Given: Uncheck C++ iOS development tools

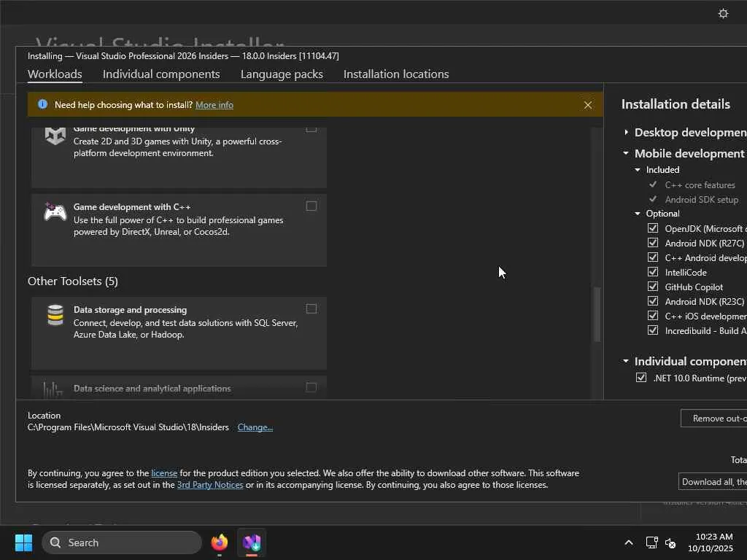Looking at the screenshot, I should coord(653,316).
